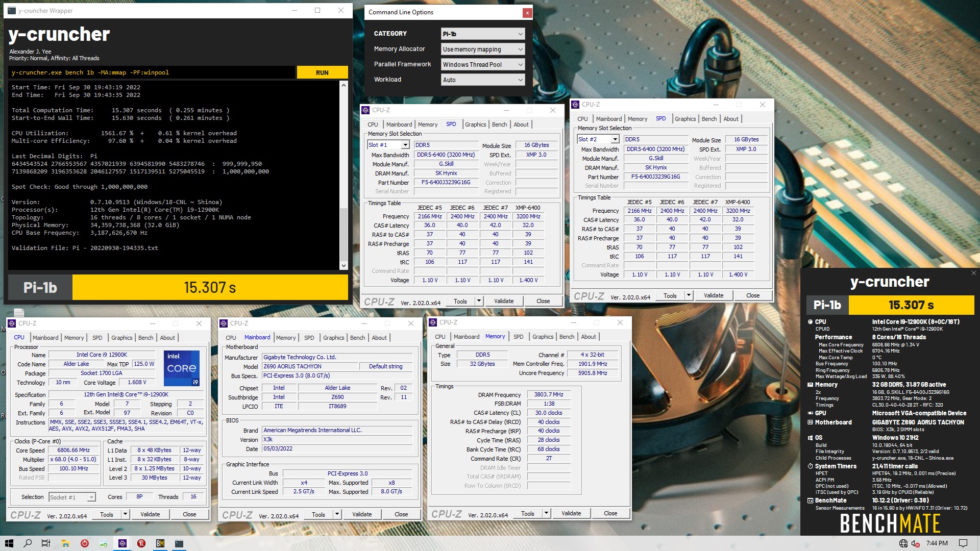The height and width of the screenshot is (551, 980).
Task: Click the y-cruncher command line field
Action: pyautogui.click(x=152, y=72)
